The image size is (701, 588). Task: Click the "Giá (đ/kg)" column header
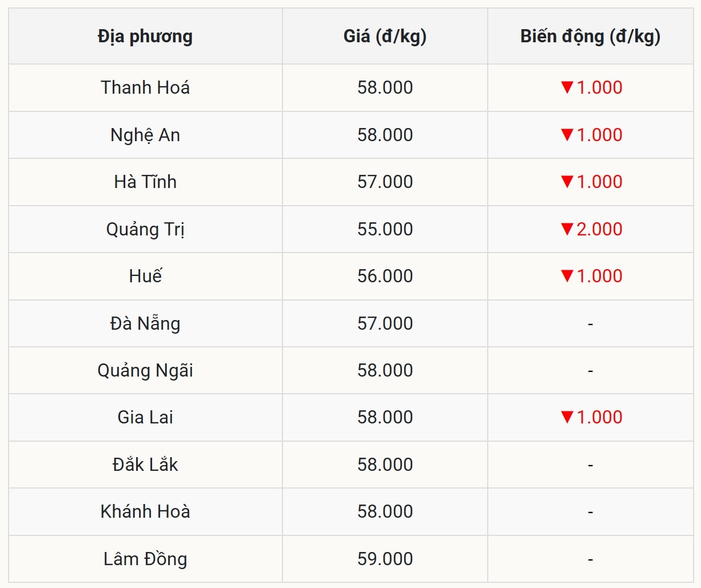385,37
